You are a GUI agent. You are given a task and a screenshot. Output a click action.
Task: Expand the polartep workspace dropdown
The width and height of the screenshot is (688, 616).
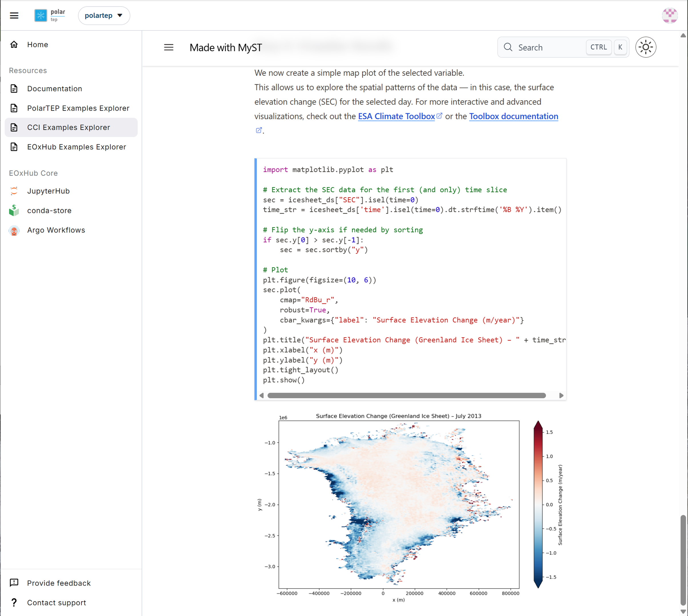coord(104,15)
